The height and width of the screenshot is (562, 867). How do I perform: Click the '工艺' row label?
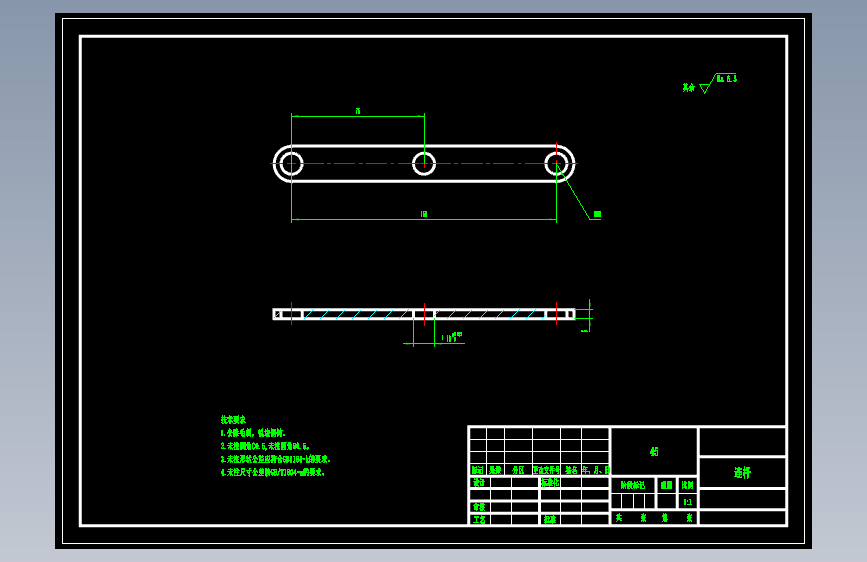pyautogui.click(x=479, y=520)
